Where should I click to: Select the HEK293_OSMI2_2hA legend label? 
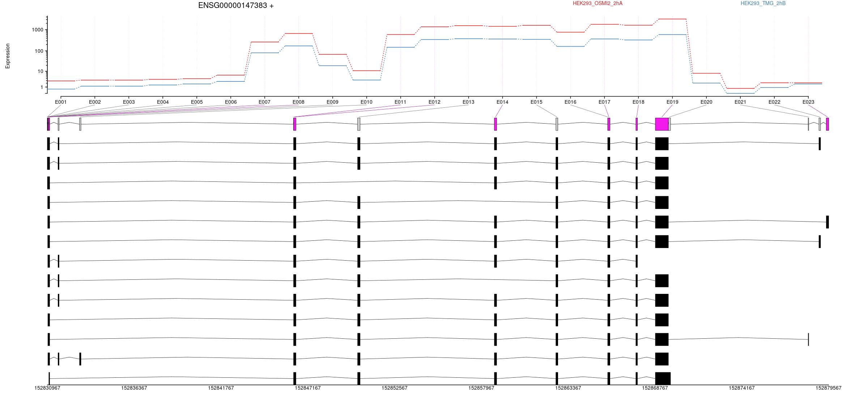(597, 3)
